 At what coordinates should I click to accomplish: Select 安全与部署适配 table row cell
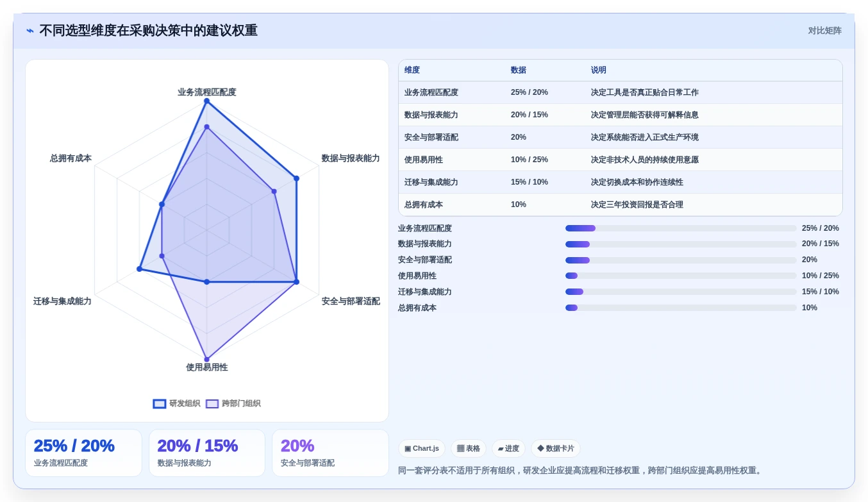(431, 137)
